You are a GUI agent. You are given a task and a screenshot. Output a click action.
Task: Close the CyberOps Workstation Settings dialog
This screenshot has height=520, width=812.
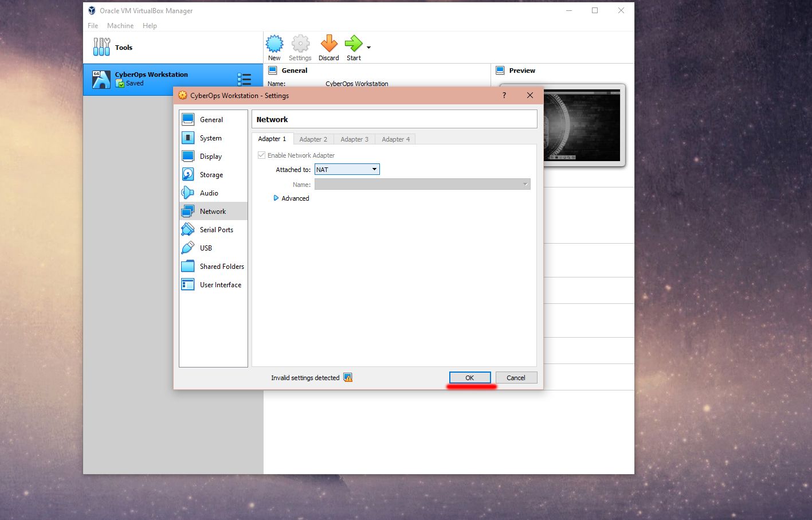530,95
